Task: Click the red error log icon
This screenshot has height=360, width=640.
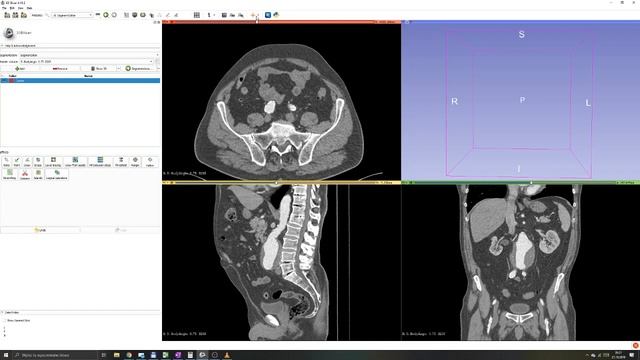Action: click(x=636, y=345)
